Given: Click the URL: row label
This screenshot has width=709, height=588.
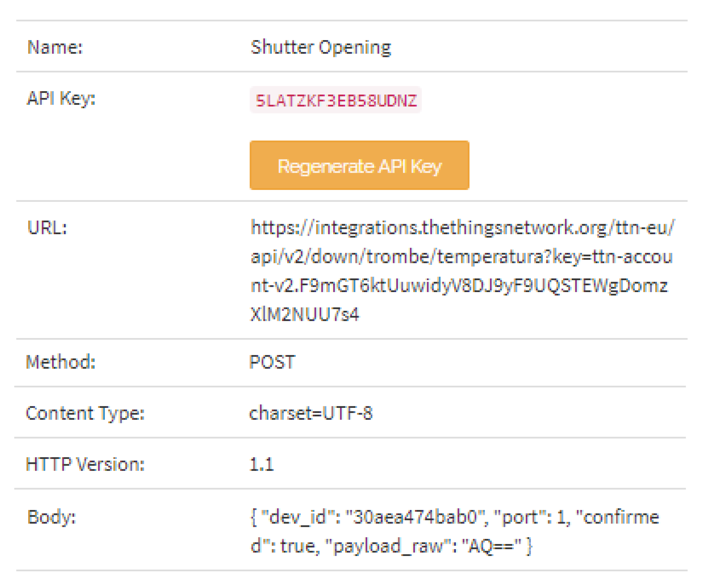Looking at the screenshot, I should (47, 227).
